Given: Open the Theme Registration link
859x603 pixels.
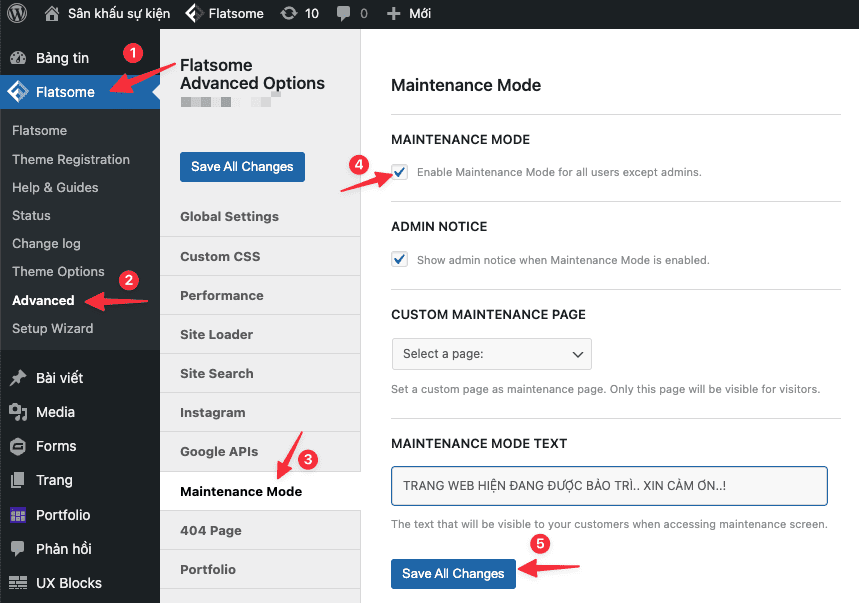Looking at the screenshot, I should [71, 159].
